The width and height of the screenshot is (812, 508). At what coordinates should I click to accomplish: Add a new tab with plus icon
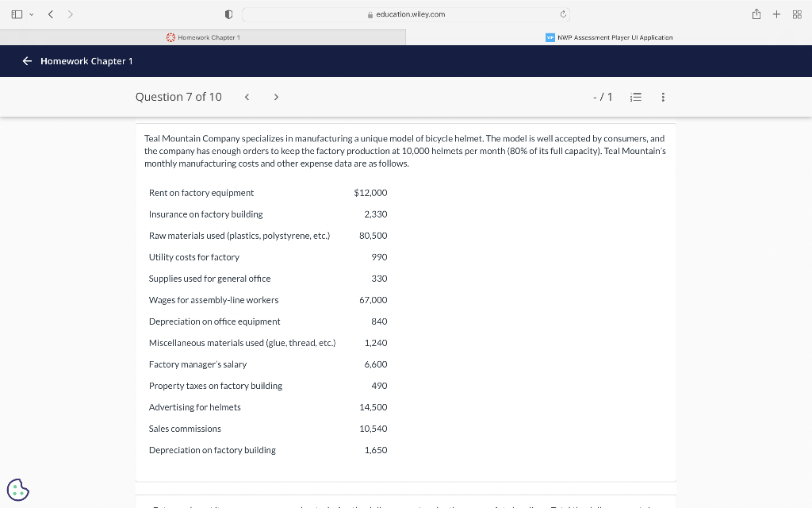[776, 14]
